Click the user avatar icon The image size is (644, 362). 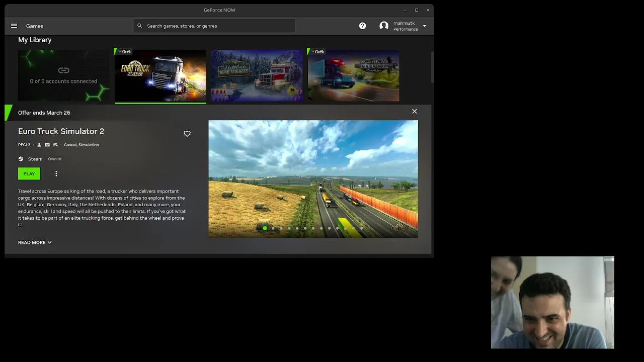[x=384, y=26]
